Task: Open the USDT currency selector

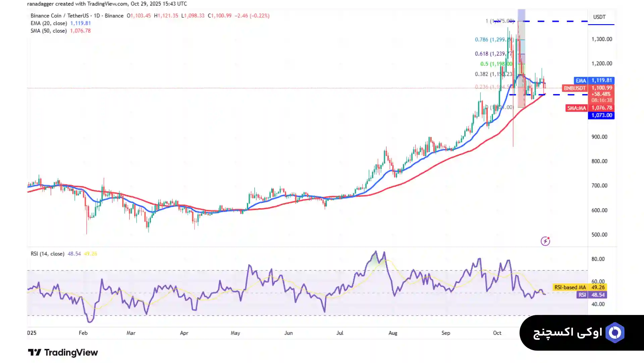Action: click(599, 17)
